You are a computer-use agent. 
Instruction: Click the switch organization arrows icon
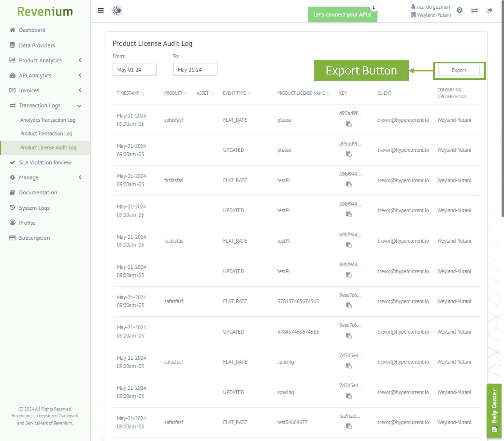(474, 10)
